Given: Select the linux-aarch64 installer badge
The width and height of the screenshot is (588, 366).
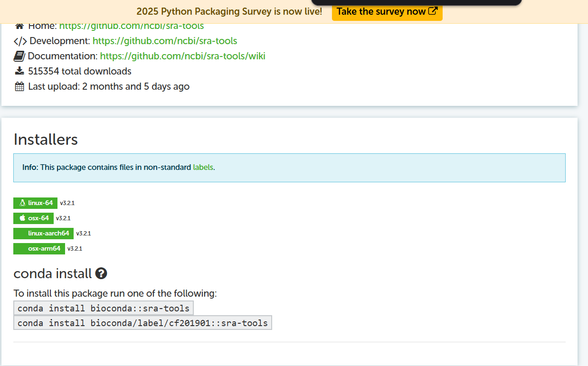Looking at the screenshot, I should click(43, 234).
